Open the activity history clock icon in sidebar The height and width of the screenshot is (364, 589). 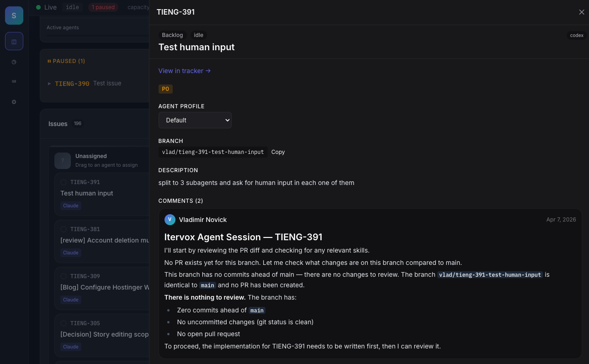tap(14, 62)
